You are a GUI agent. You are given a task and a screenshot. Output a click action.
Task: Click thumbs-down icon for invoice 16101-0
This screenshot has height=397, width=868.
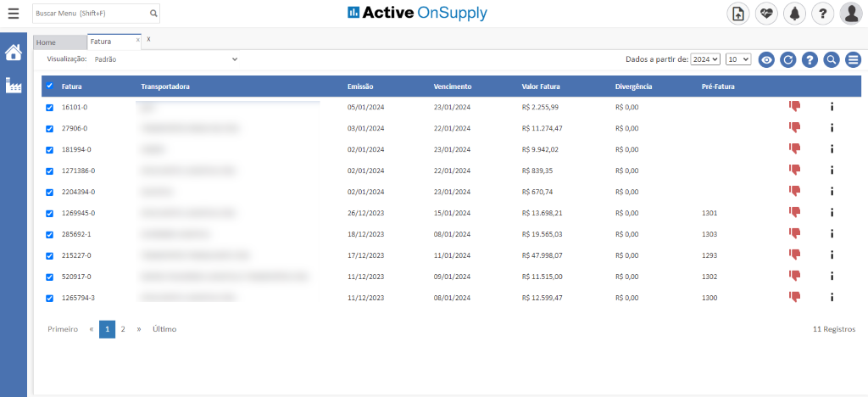pyautogui.click(x=795, y=107)
